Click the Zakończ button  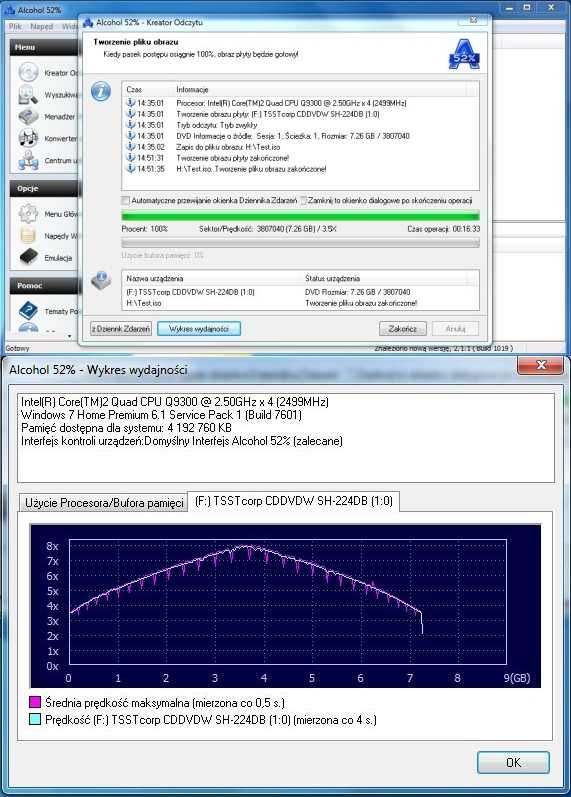403,329
